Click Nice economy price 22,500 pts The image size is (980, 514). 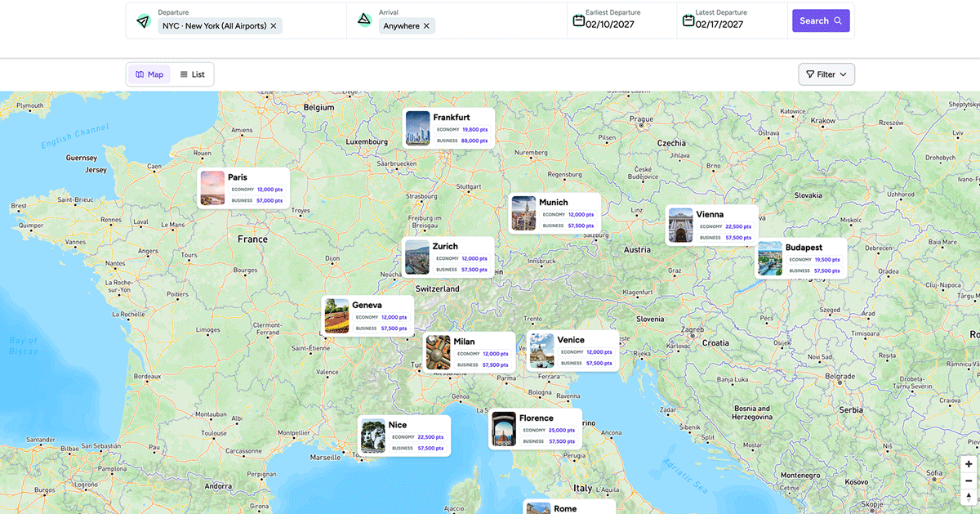tap(431, 437)
